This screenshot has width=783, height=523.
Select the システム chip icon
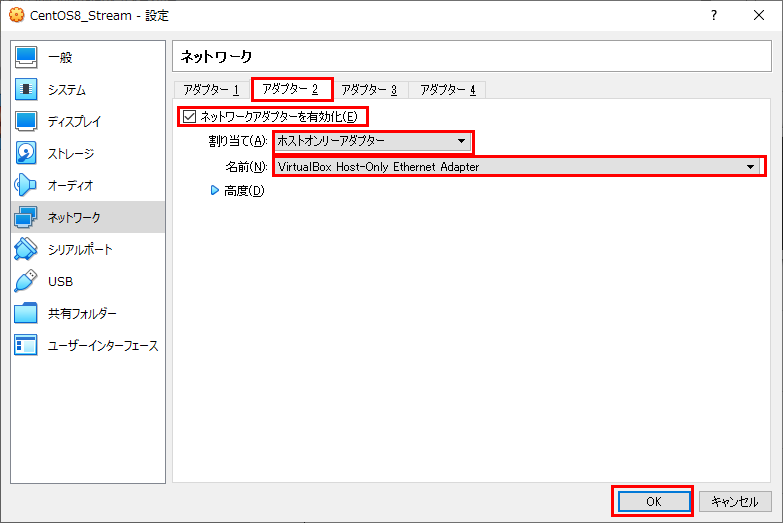point(25,89)
